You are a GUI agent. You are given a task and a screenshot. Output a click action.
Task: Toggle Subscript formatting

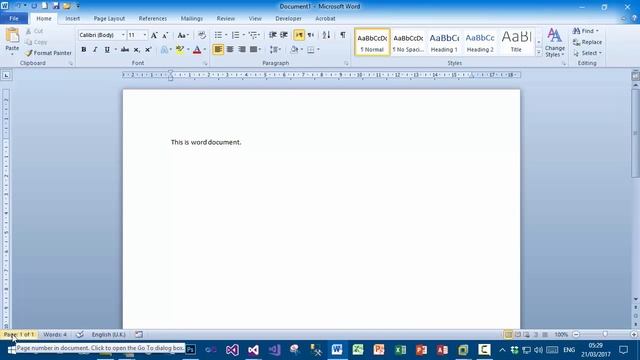137,50
